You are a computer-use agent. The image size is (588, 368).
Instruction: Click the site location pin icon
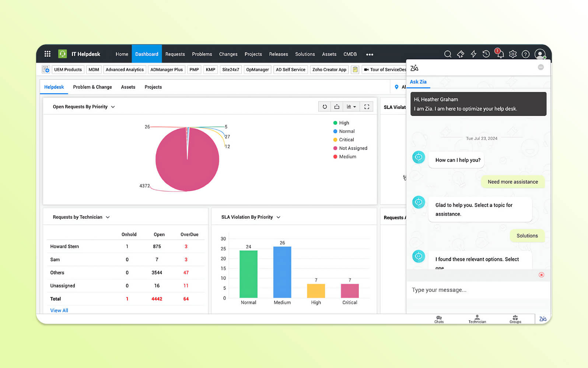(396, 87)
